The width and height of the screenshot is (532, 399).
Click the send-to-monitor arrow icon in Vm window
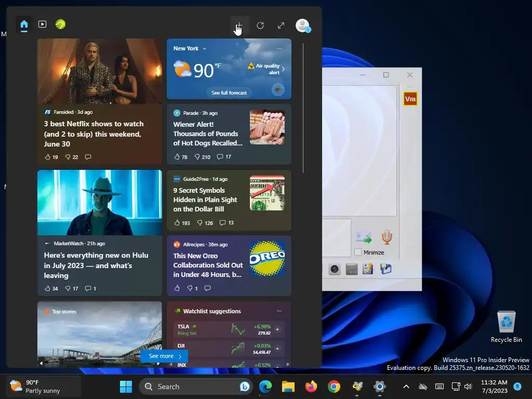tap(364, 237)
